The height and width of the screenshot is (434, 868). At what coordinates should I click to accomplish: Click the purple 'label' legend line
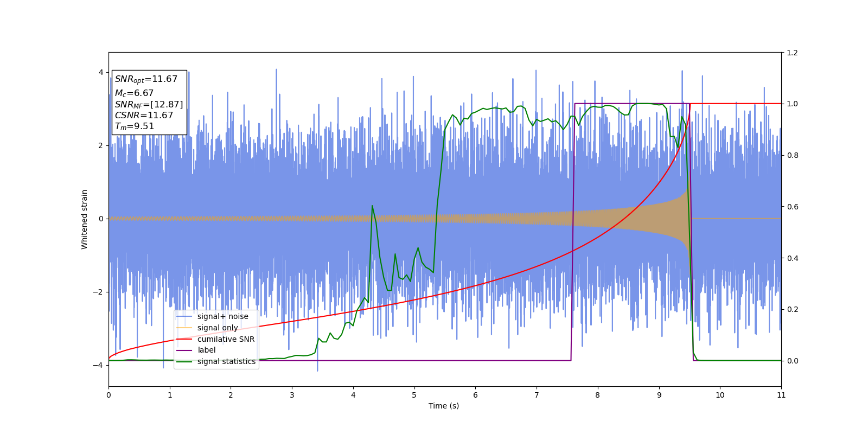pos(185,350)
